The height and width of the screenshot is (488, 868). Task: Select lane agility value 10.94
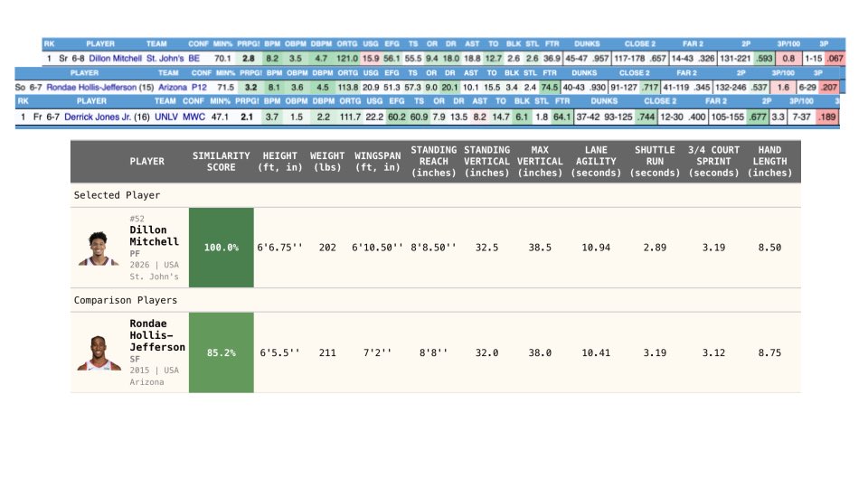click(x=596, y=248)
